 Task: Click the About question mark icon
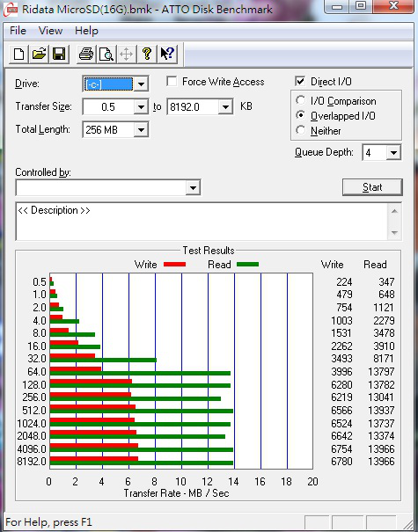click(147, 54)
